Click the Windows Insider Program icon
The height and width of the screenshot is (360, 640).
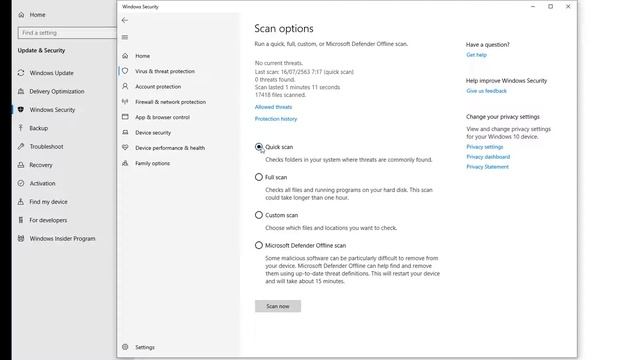pyautogui.click(x=21, y=238)
